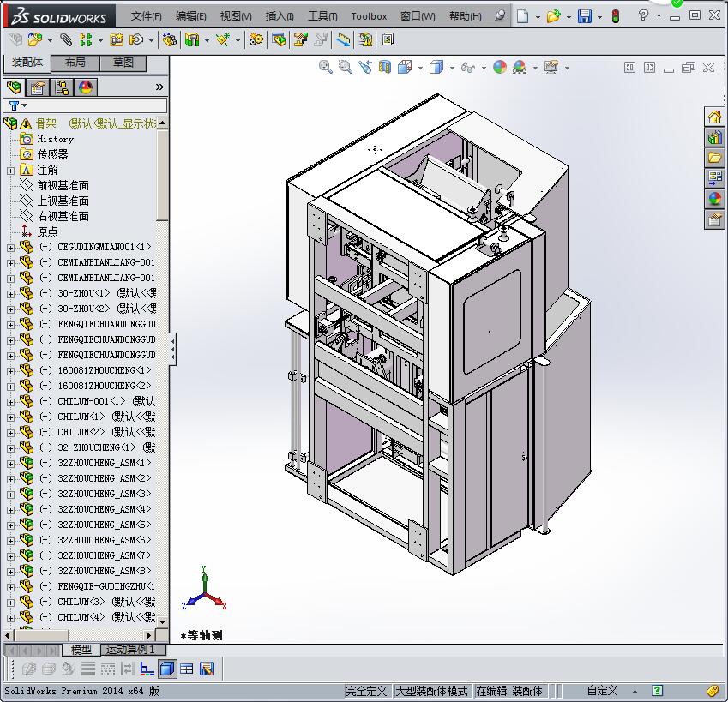Expand the 30-ZHOU<1> component node
Screen dimensions: 728x702
pyautogui.click(x=10, y=294)
